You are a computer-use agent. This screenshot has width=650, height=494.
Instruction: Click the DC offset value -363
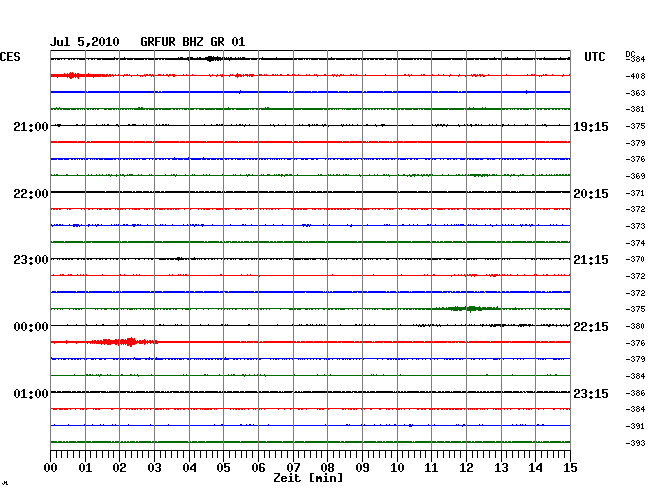635,93
